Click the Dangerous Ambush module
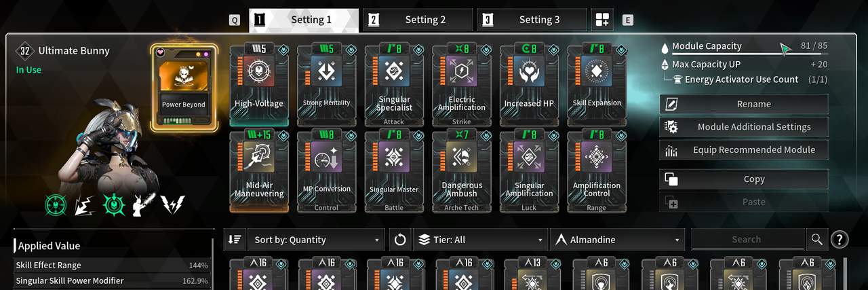This screenshot has height=290, width=868. coord(462,171)
